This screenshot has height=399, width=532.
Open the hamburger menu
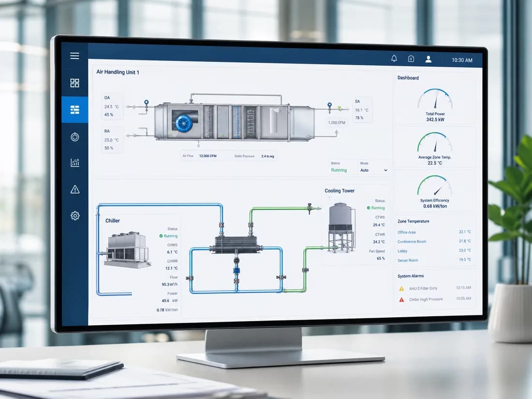[74, 56]
